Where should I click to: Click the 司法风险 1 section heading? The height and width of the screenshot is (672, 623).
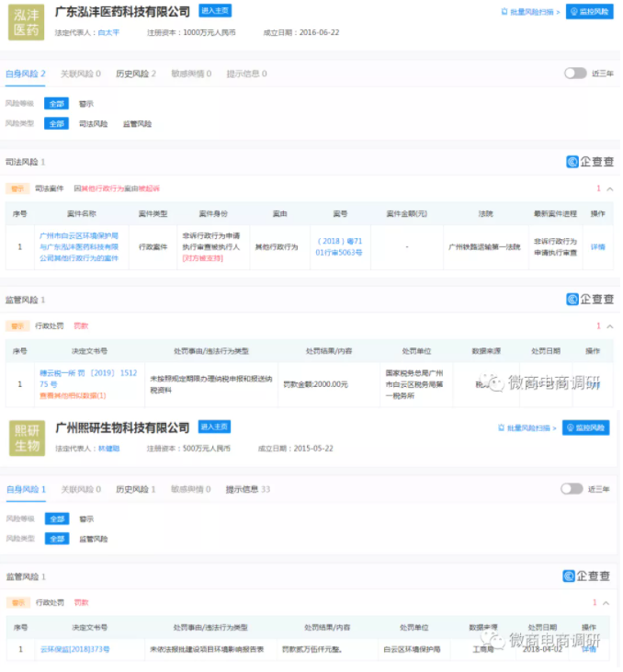pyautogui.click(x=26, y=163)
